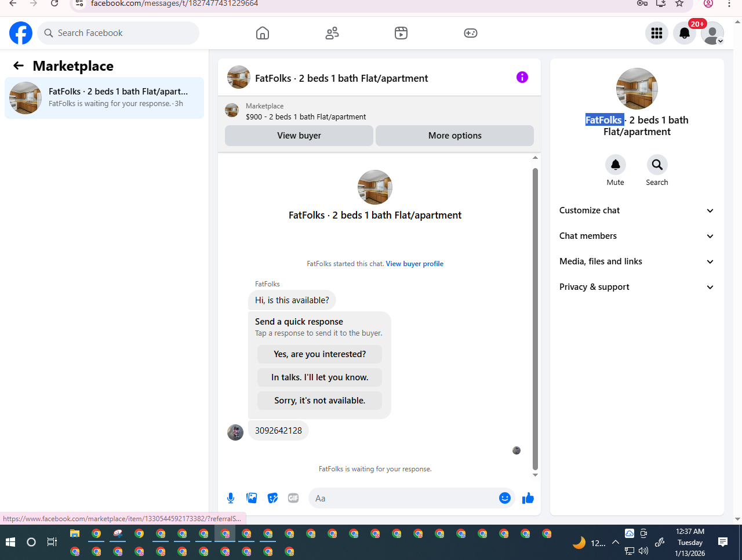Open the conversation information purple icon

click(522, 77)
